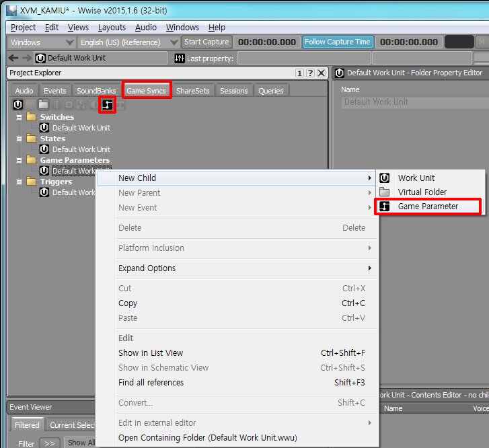Switch to the Sessions tab
Viewport: 489px width, 448px height.
pos(234,91)
